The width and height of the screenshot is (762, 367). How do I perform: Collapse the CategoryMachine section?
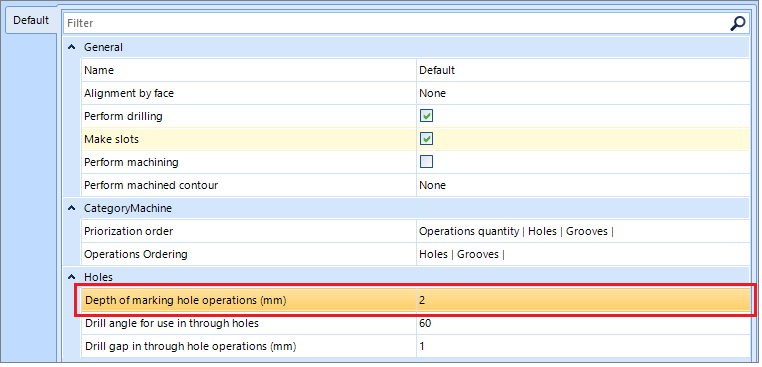click(72, 208)
